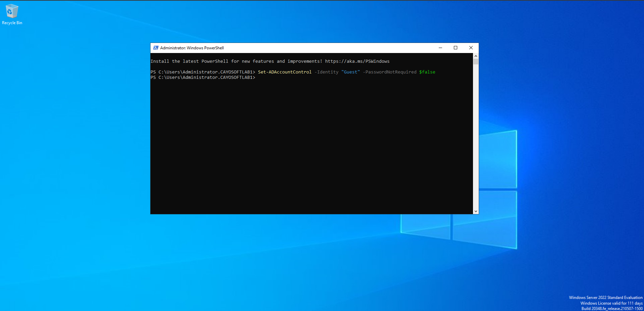Click the green $false value
Viewport: 644px width, 311px height.
point(427,72)
